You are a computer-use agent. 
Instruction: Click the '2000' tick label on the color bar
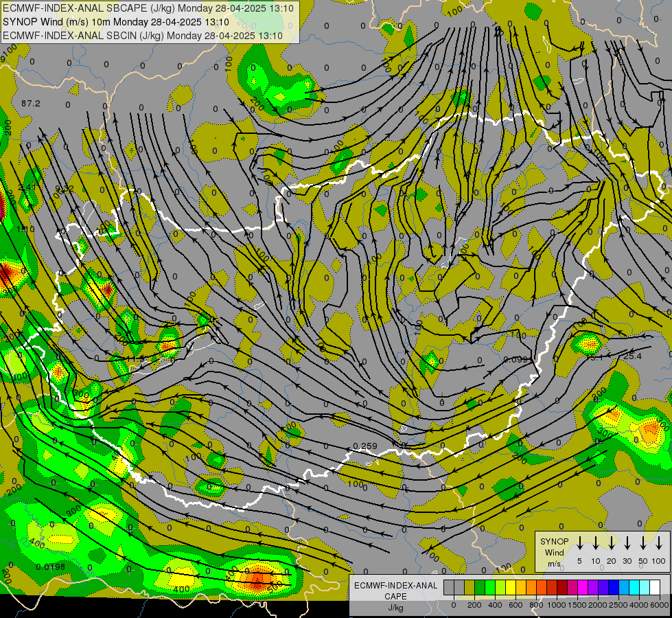point(597,605)
